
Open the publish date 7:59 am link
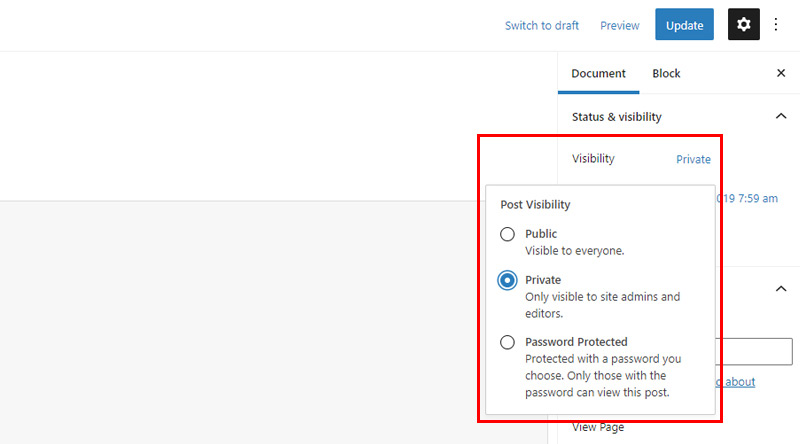click(x=747, y=199)
